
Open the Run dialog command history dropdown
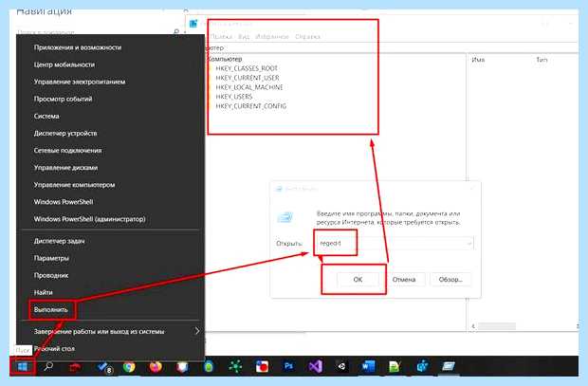tap(469, 244)
